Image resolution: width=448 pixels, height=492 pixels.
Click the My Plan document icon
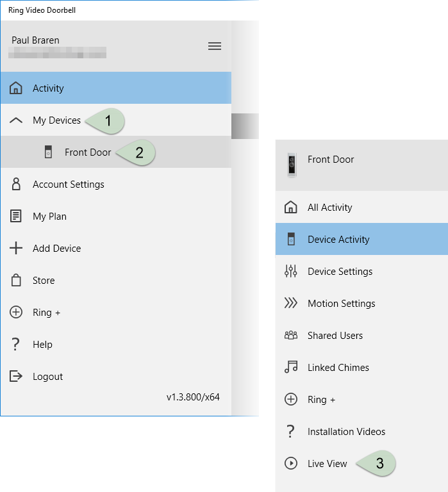click(x=15, y=216)
